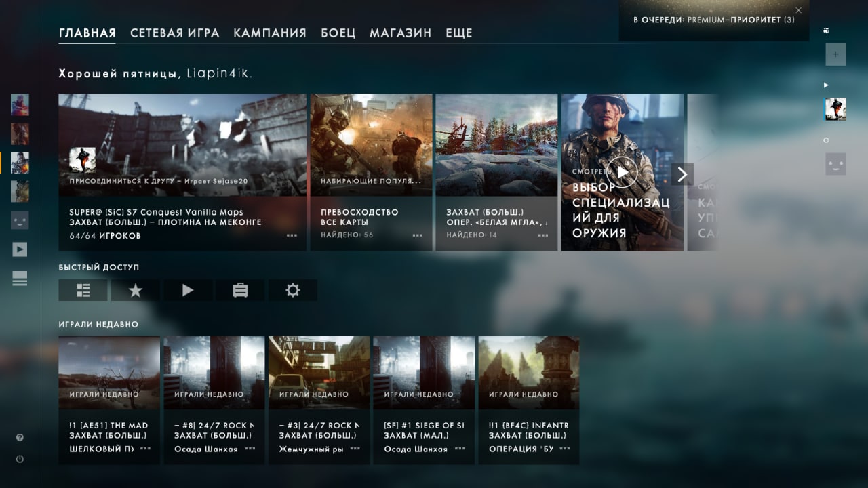Viewport: 868px width, 488px height.
Task: Open the smiley face profile icon in left sidebar
Action: click(20, 221)
